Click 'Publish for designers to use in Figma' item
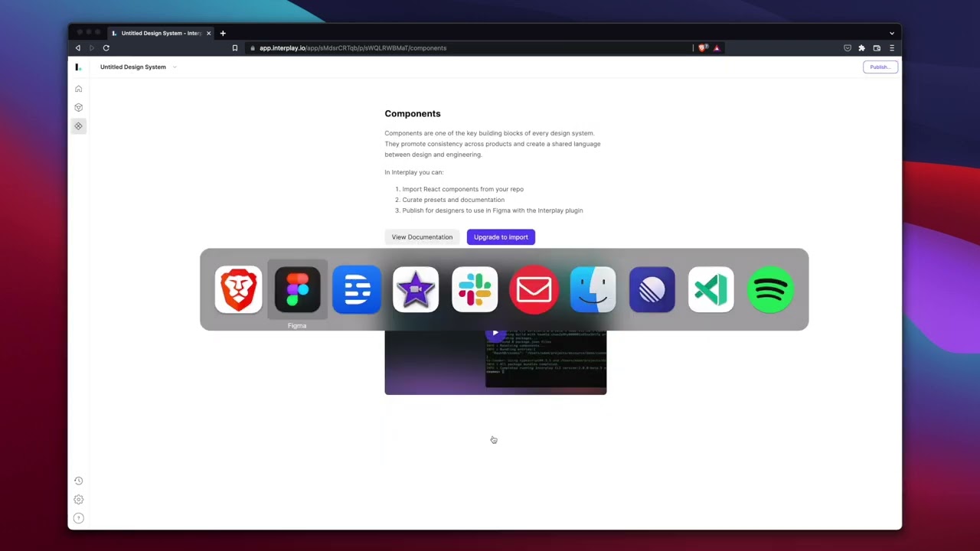This screenshot has width=980, height=551. 493,210
